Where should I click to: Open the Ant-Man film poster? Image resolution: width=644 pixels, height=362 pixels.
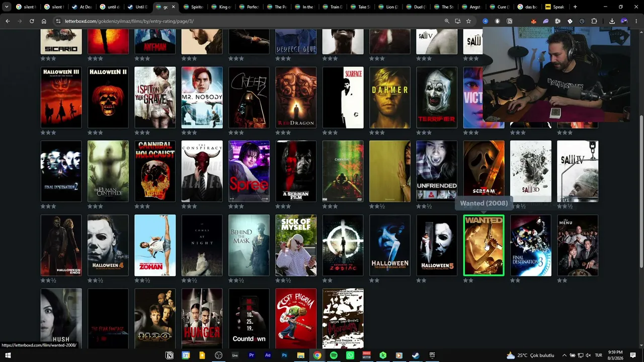tap(155, 42)
